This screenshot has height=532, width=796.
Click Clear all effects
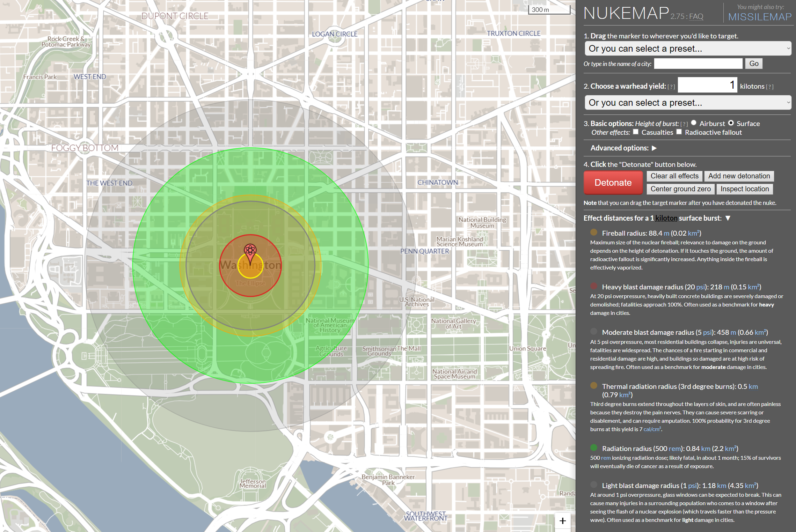click(674, 176)
